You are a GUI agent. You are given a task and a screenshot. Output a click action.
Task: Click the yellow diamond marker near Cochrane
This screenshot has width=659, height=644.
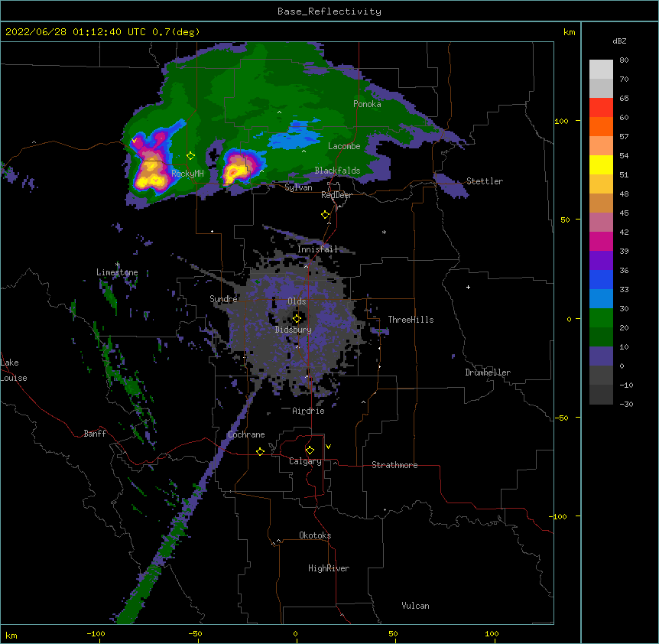point(260,451)
